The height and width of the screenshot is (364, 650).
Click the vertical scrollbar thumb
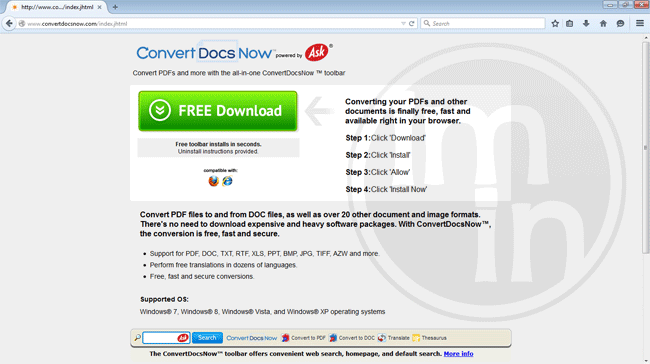645,147
